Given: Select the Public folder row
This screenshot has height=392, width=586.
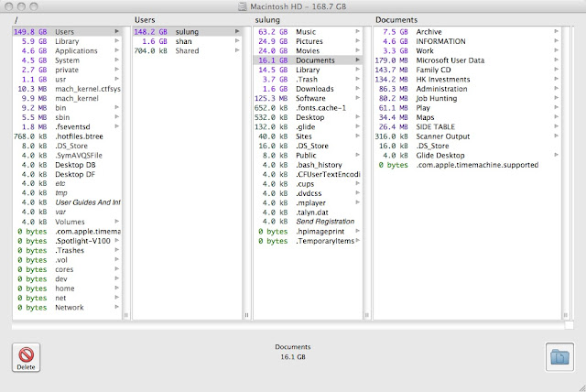Looking at the screenshot, I should click(308, 155).
